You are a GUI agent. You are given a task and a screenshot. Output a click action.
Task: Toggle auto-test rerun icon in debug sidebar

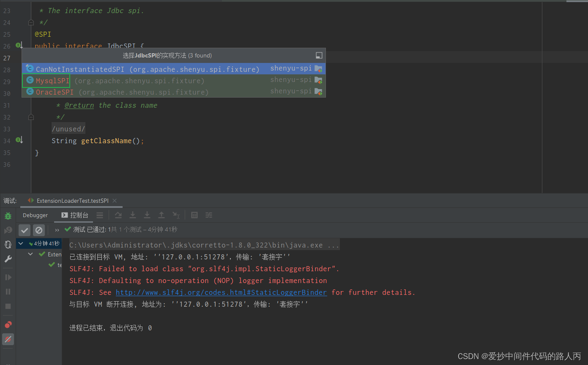8,245
